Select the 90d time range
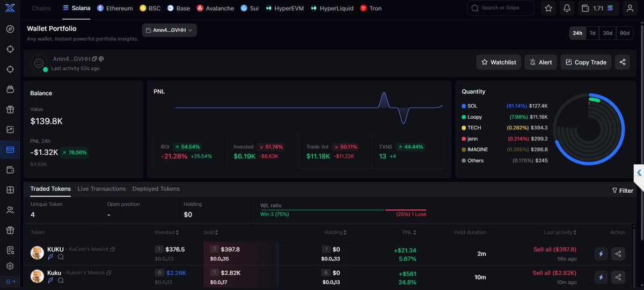This screenshot has width=644, height=290. pyautogui.click(x=625, y=33)
